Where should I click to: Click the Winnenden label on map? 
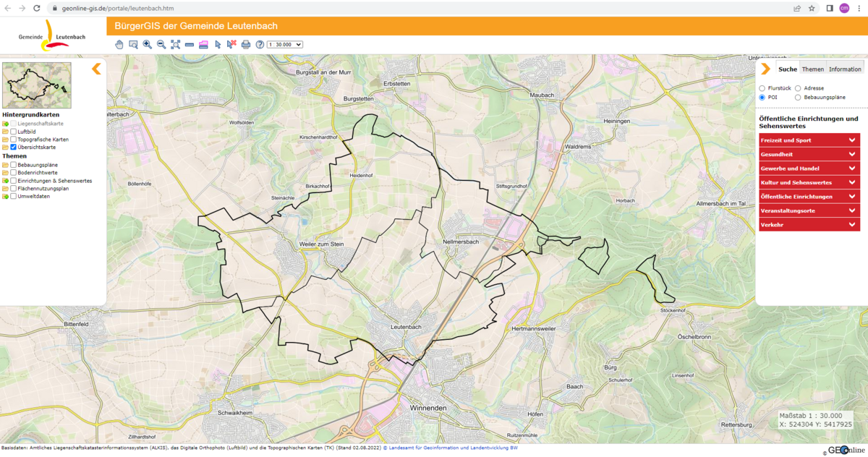point(428,409)
